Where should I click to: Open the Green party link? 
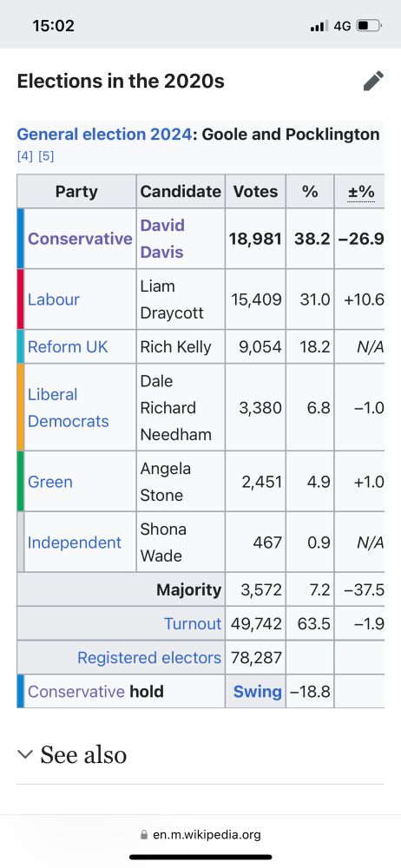[49, 482]
